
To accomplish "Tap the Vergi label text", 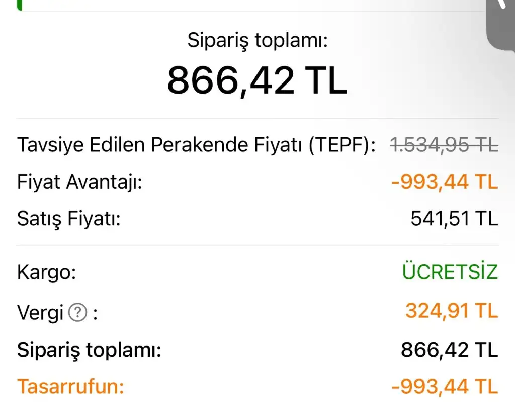I will tap(40, 313).
